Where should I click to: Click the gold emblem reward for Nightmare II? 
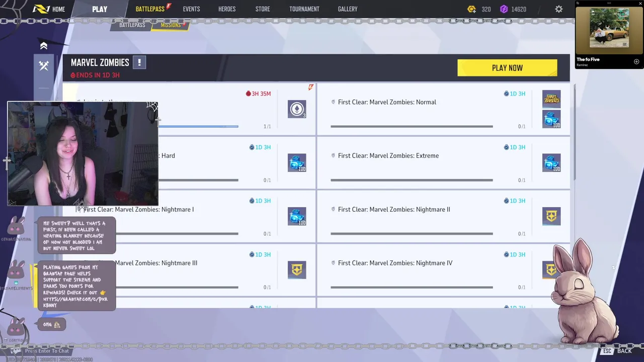pyautogui.click(x=551, y=216)
